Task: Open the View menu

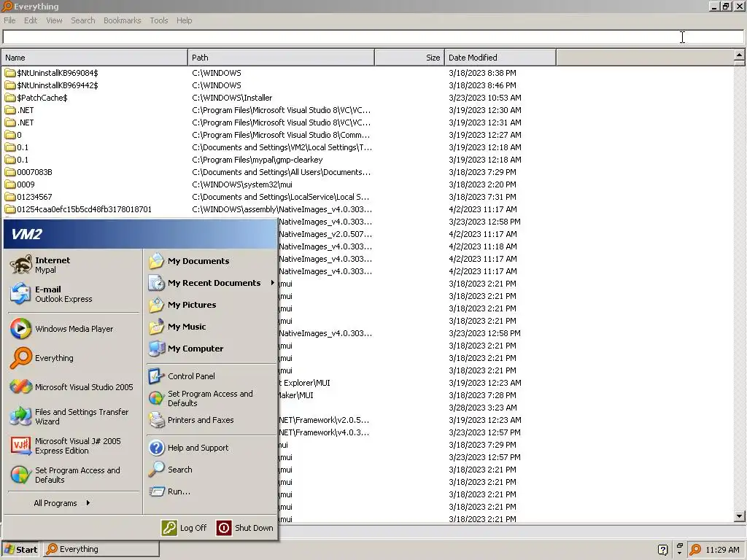Action: [54, 20]
